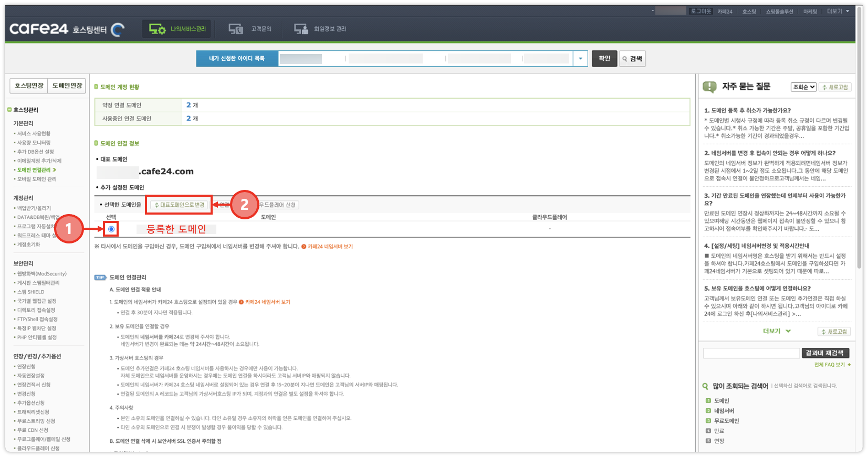Open 백업받기/올리기 in sidebar
The width and height of the screenshot is (868, 457).
(x=34, y=208)
